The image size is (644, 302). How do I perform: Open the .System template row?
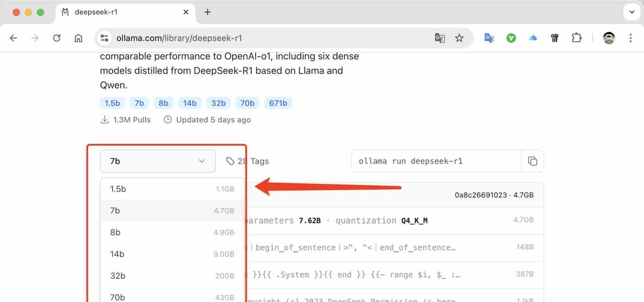(394, 275)
